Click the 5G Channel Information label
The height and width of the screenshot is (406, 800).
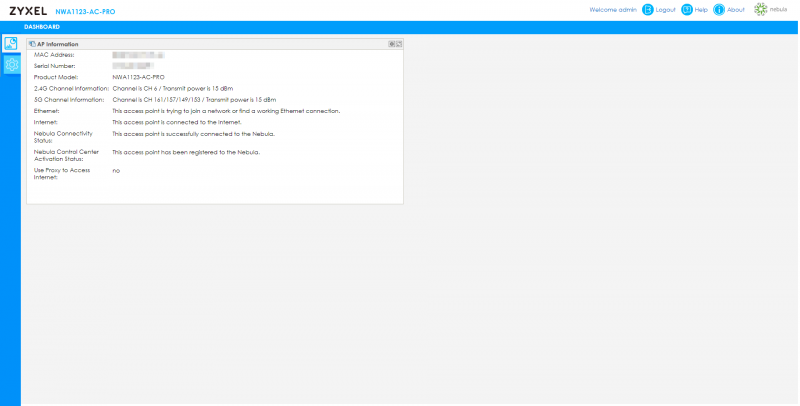point(69,100)
